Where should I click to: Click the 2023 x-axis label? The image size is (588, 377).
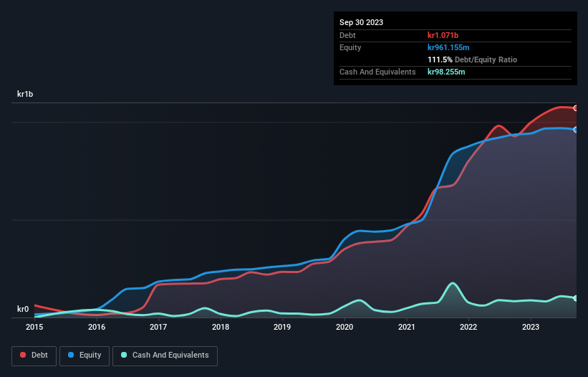(531, 327)
